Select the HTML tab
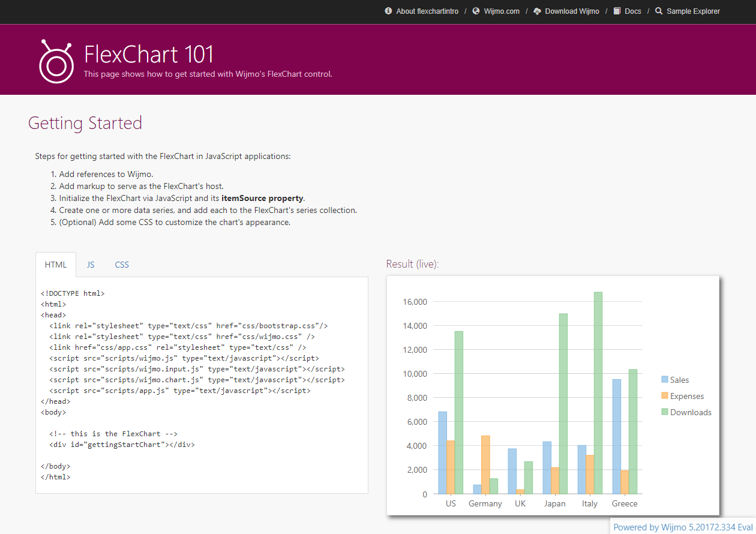 (x=56, y=265)
